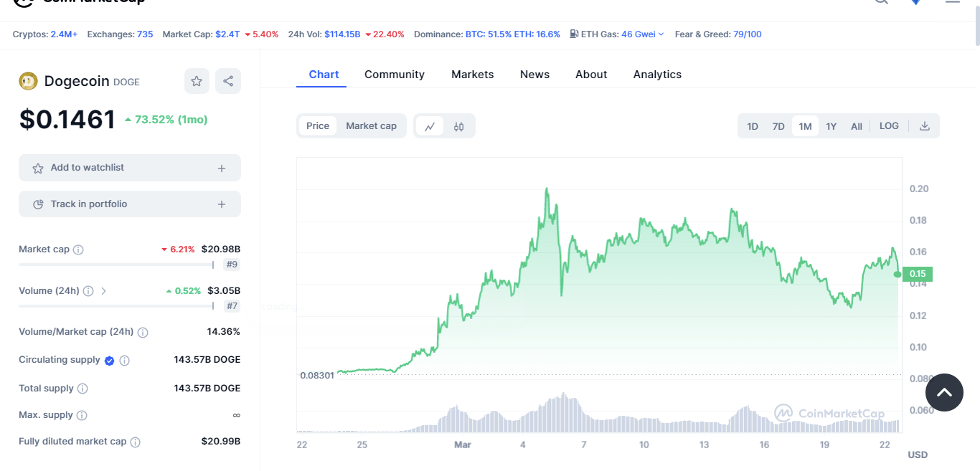Click the 14.36% volume/market cap value
980x471 pixels.
pyautogui.click(x=224, y=332)
